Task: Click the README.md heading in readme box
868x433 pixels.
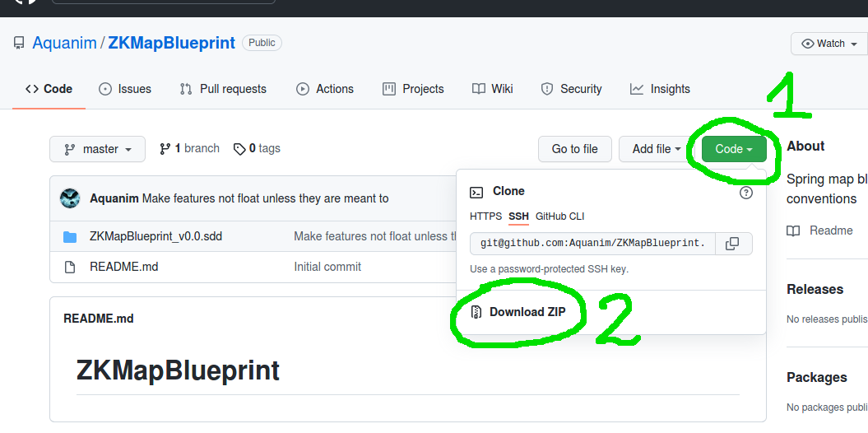Action: [99, 319]
